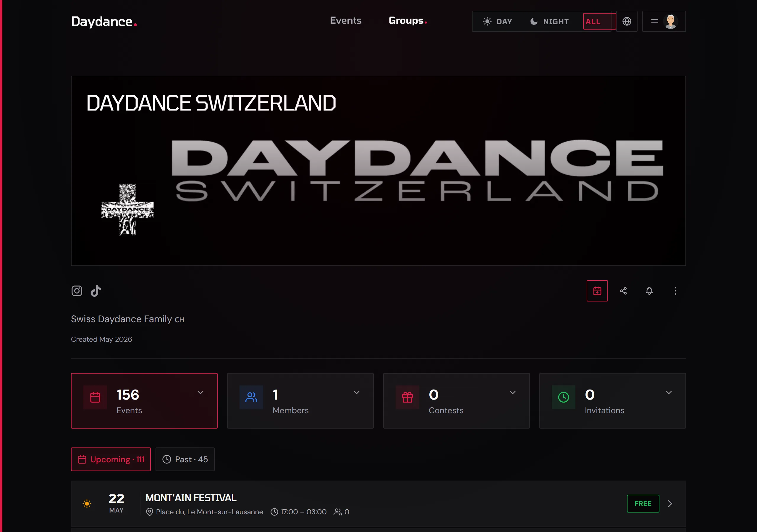Image resolution: width=757 pixels, height=532 pixels.
Task: Open the Daydance Switzerland banner image
Action: (x=378, y=171)
